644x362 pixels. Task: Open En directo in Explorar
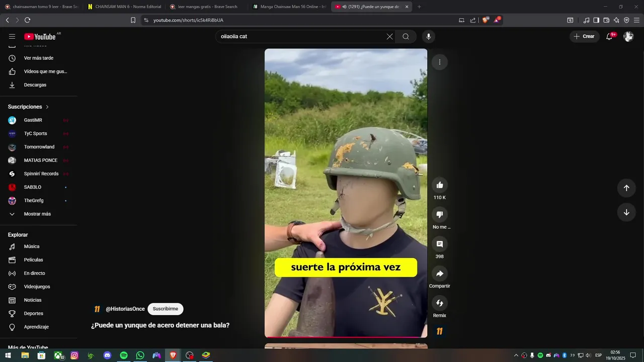(x=39, y=273)
